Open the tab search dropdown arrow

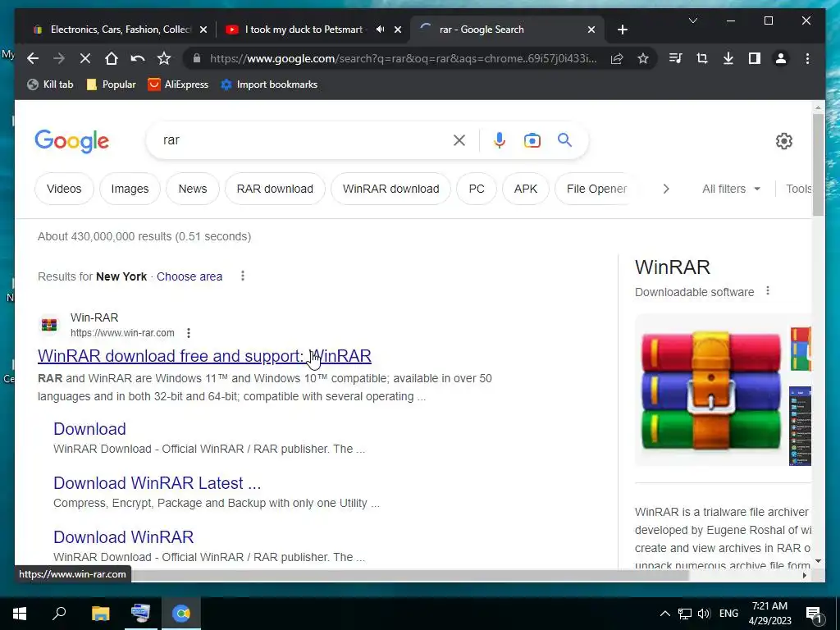[692, 21]
